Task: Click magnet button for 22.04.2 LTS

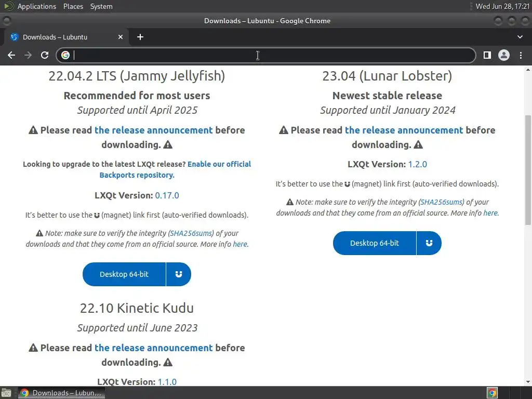Action: [179, 274]
